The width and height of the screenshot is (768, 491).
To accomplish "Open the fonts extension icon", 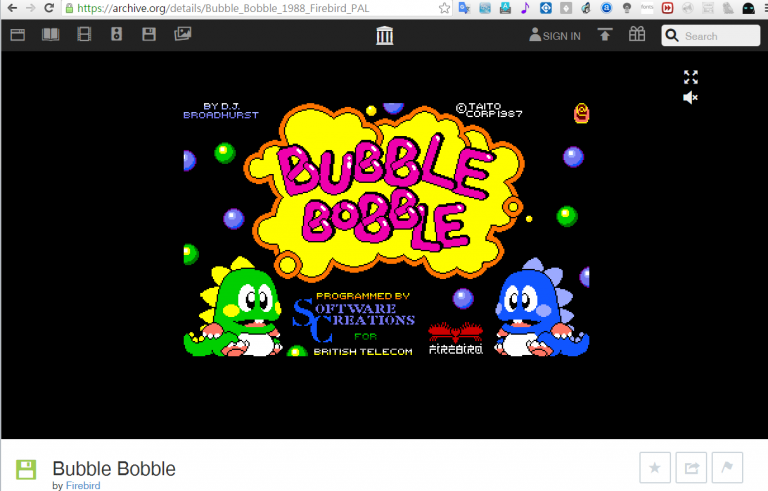I will 647,8.
